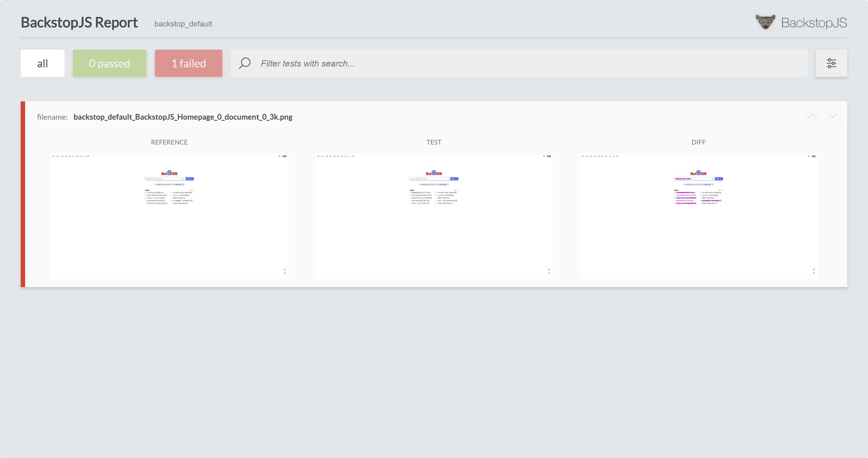
Task: Click the magnifying glass search icon
Action: click(245, 63)
